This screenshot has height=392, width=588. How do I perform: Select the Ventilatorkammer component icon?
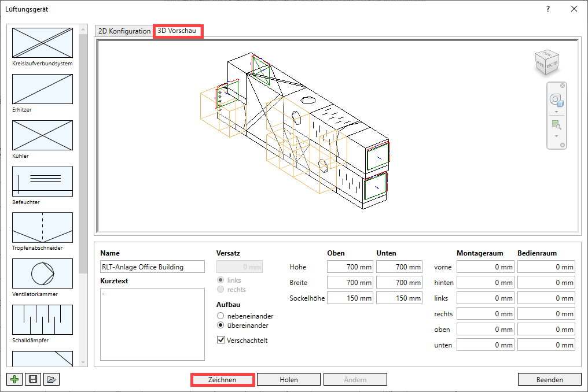[42, 273]
